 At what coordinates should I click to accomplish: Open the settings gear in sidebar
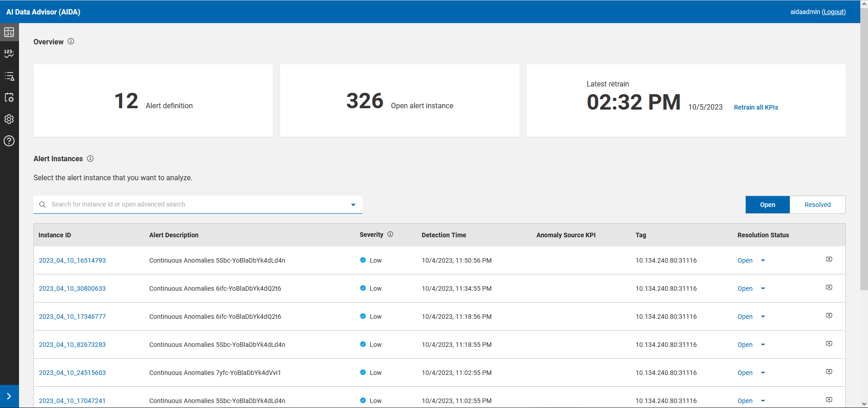tap(9, 119)
